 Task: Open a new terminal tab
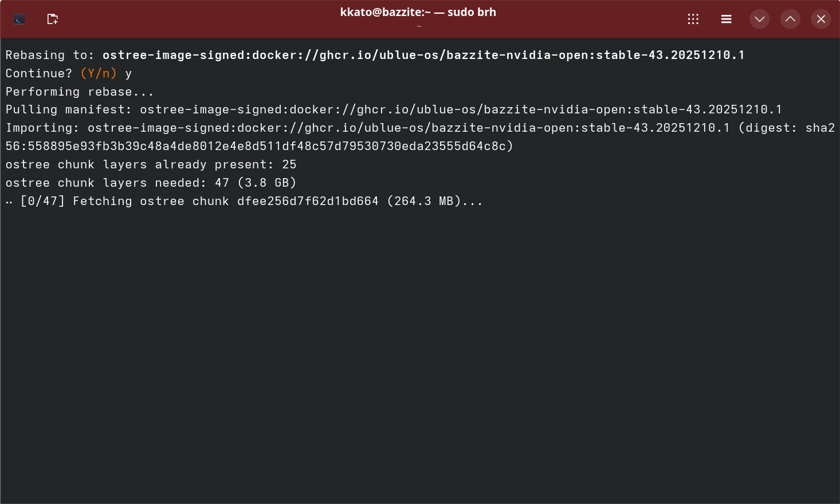pos(53,19)
